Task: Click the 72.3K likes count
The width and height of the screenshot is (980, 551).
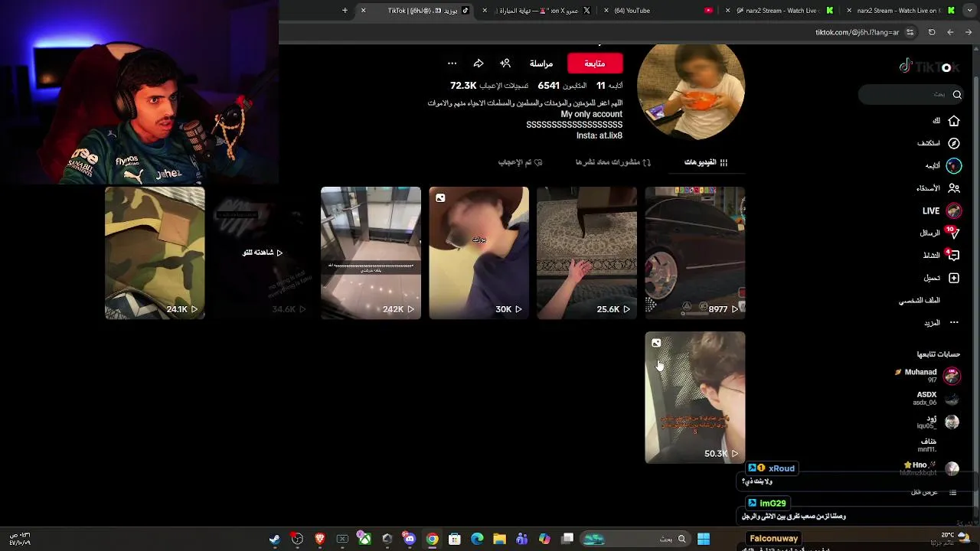Action: pos(463,86)
